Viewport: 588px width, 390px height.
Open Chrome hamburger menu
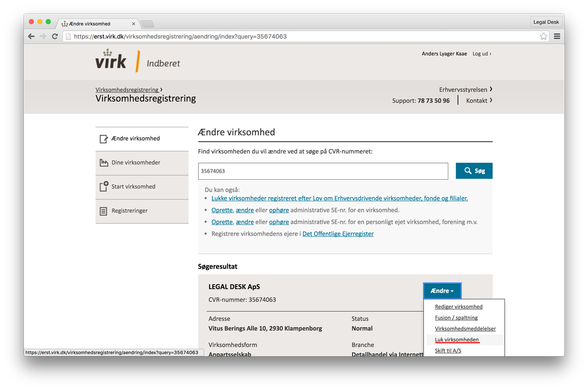557,36
